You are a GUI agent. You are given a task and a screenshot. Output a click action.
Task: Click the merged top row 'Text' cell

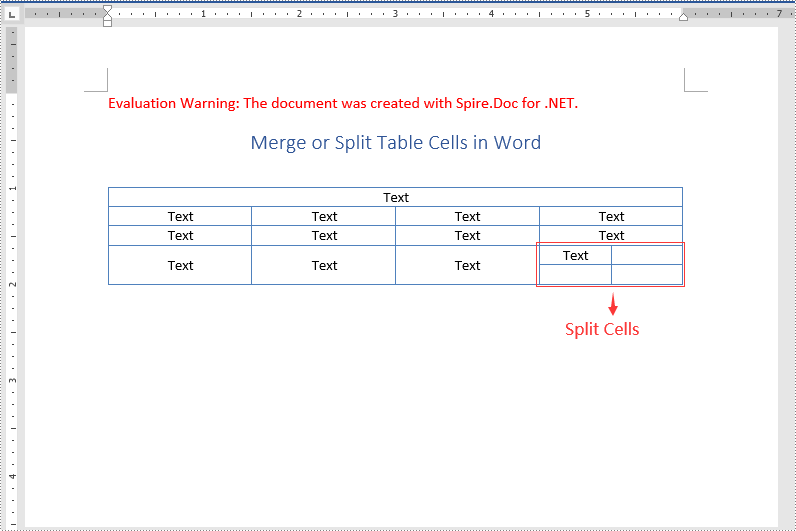pos(395,197)
